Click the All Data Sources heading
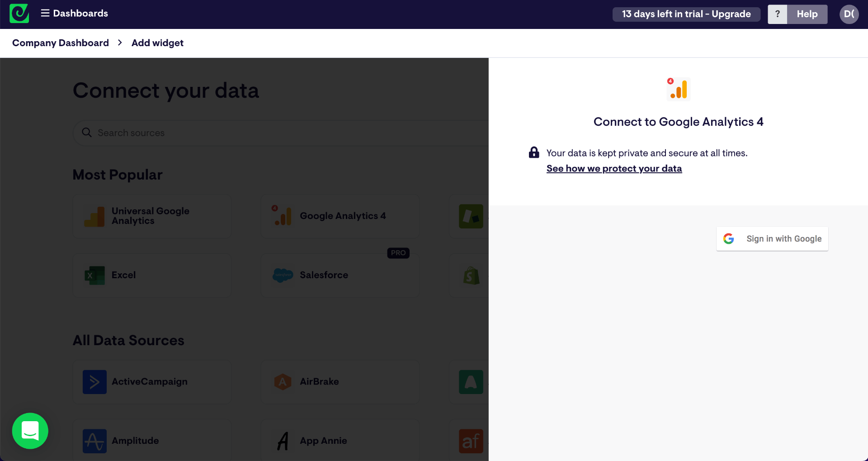868x461 pixels. point(128,340)
